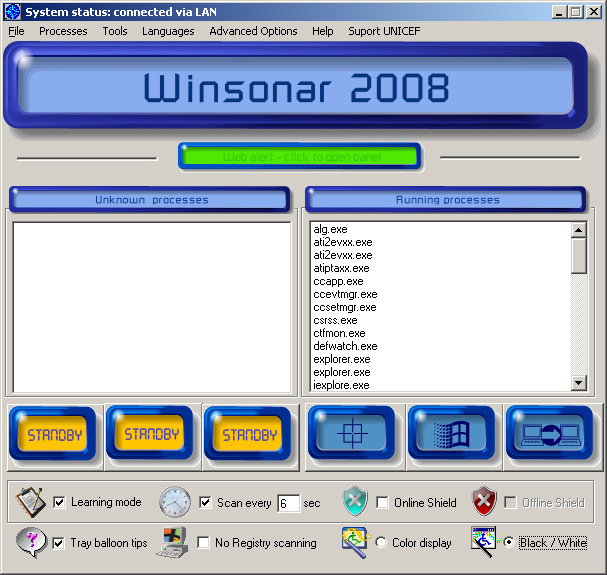This screenshot has height=575, width=607.
Task: Click the question mark balloon tips icon
Action: pyautogui.click(x=31, y=542)
